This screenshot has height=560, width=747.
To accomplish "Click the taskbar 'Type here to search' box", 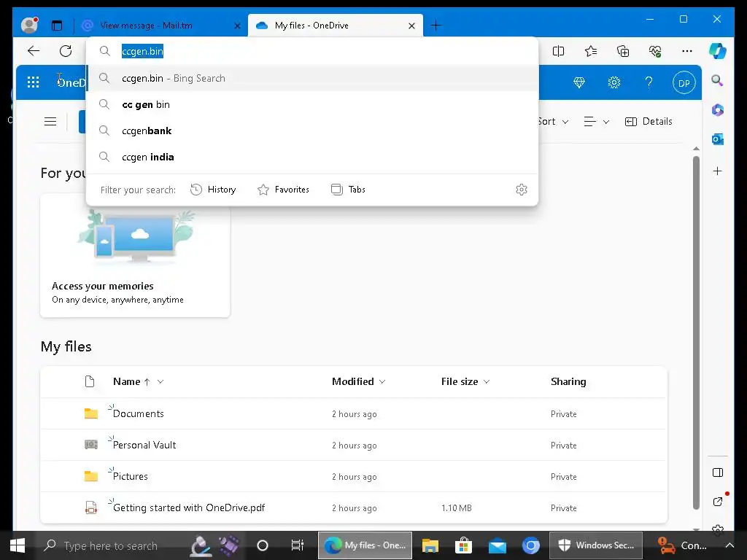I will tap(109, 545).
